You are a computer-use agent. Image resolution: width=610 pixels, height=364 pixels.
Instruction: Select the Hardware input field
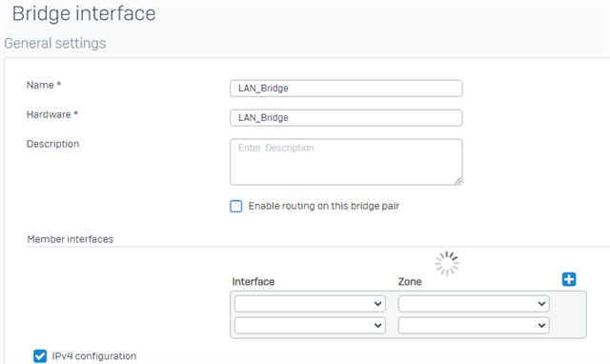pyautogui.click(x=346, y=118)
